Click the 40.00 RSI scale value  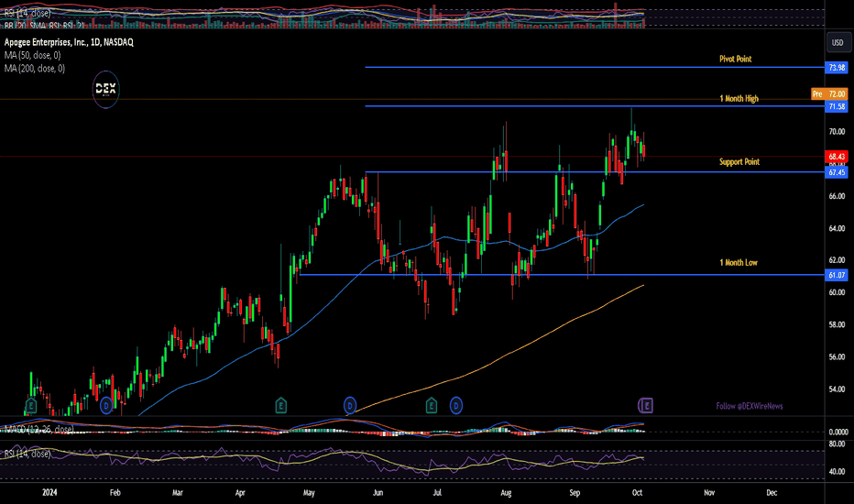pos(837,471)
